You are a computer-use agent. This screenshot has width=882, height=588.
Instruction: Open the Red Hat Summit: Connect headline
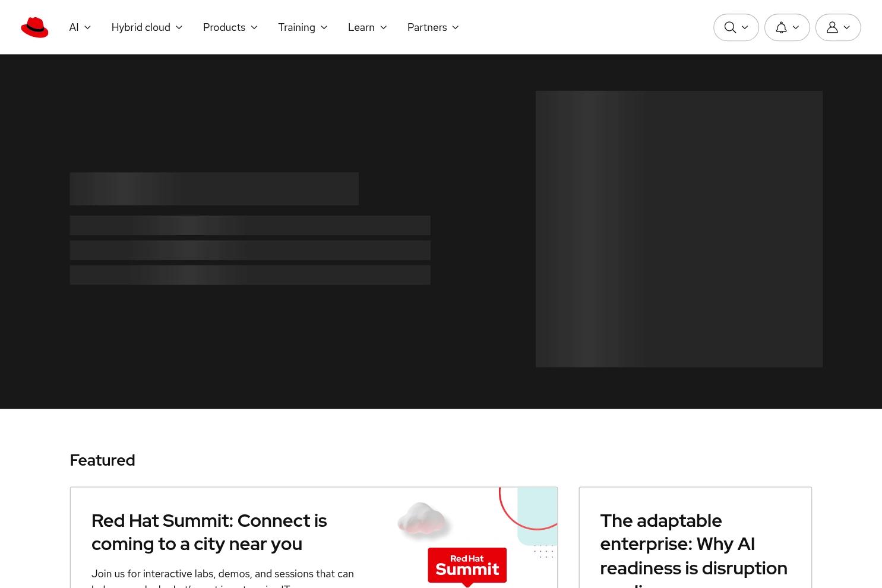(209, 532)
